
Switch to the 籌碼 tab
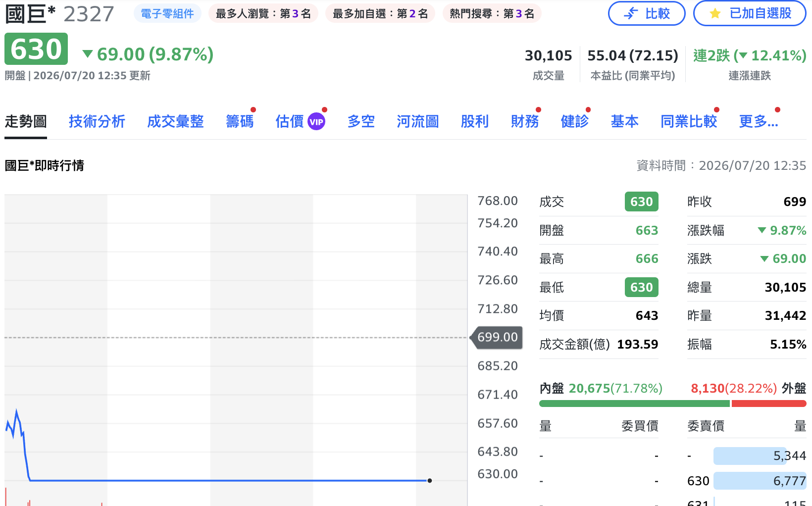(240, 121)
